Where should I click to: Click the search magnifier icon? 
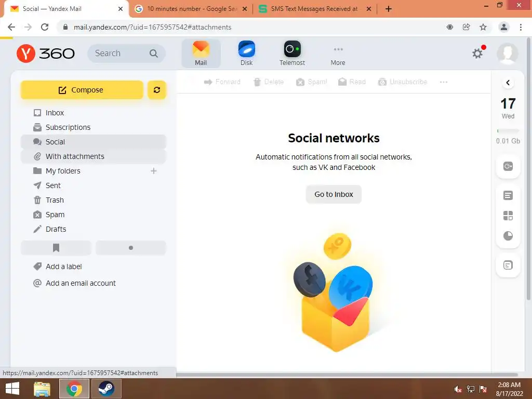tap(154, 54)
